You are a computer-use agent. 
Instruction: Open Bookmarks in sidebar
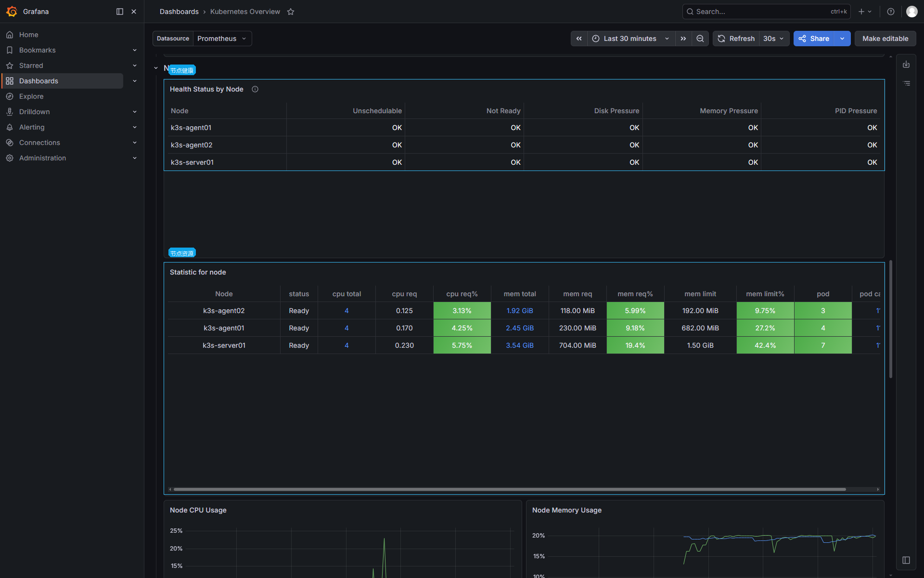(38, 50)
